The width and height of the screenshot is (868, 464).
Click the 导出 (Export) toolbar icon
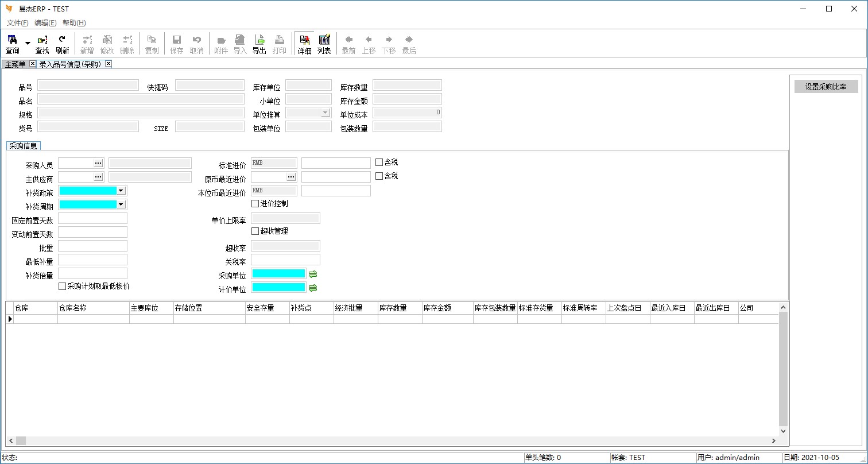pyautogui.click(x=259, y=44)
